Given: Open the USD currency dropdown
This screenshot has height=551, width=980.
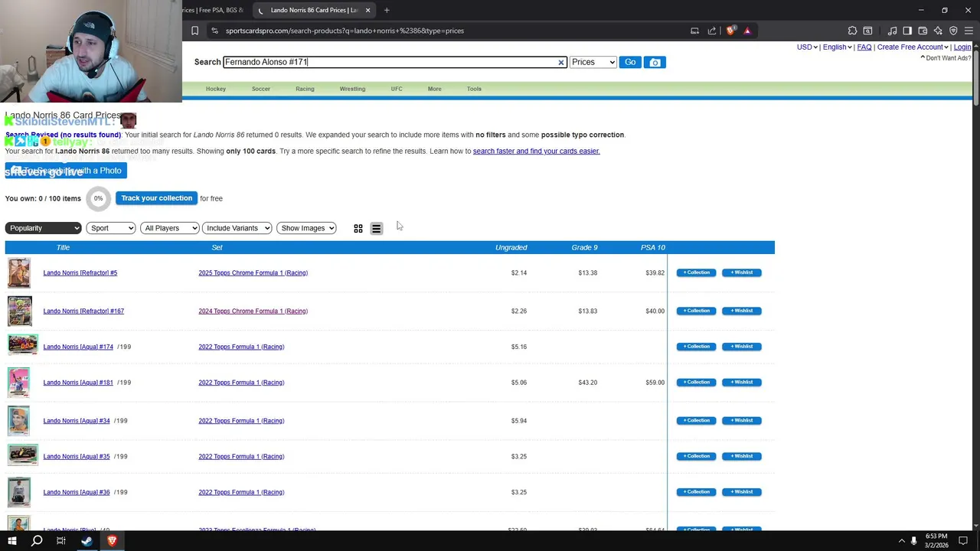Looking at the screenshot, I should coord(807,47).
